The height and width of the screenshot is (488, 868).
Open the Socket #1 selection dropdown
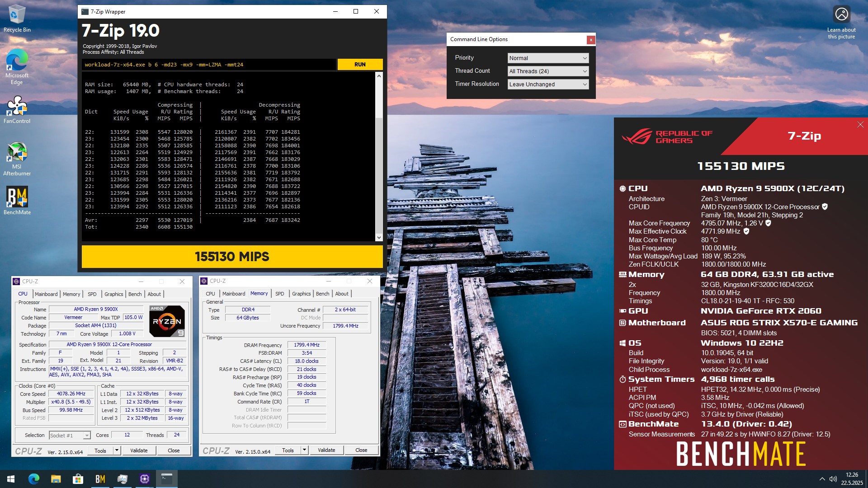click(x=70, y=436)
